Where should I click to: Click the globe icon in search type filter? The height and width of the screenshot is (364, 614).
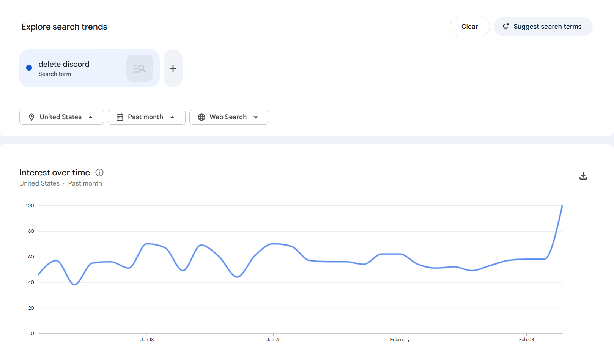point(202,117)
